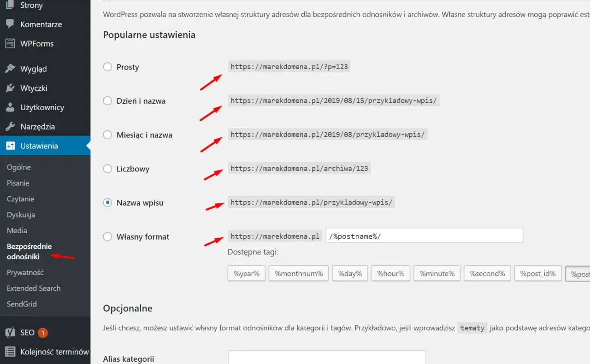Insert the %year% tag button
590x364 pixels.
point(247,273)
